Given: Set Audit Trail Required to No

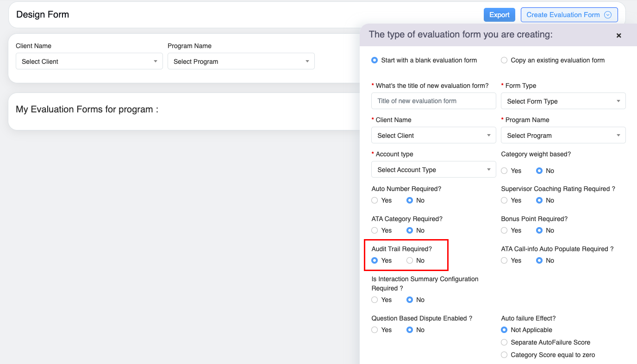Looking at the screenshot, I should [410, 260].
